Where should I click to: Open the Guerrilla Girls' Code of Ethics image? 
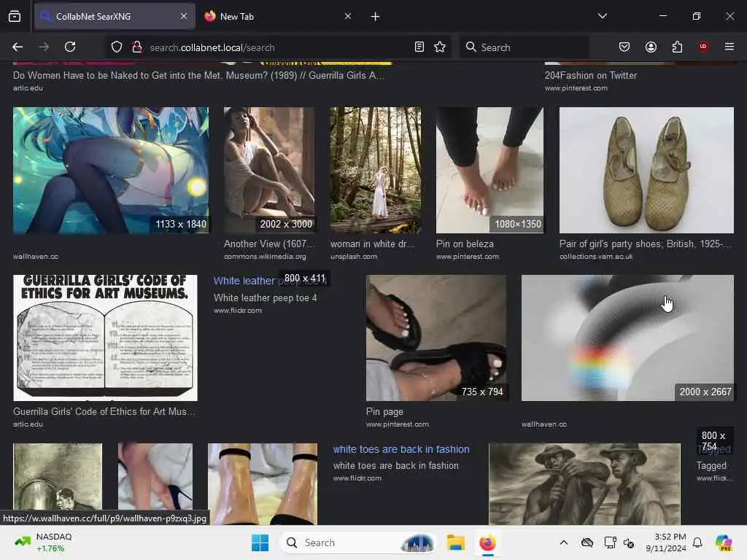(105, 338)
